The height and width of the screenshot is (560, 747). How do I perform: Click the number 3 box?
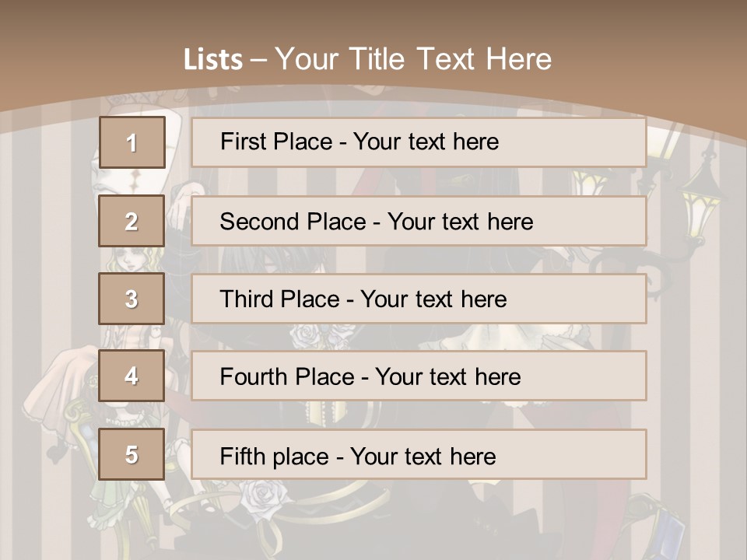point(132,299)
